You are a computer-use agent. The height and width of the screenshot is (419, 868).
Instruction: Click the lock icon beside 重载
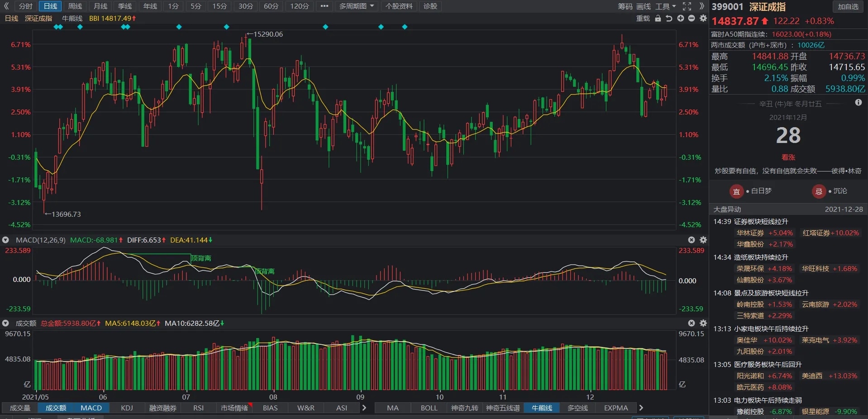658,19
